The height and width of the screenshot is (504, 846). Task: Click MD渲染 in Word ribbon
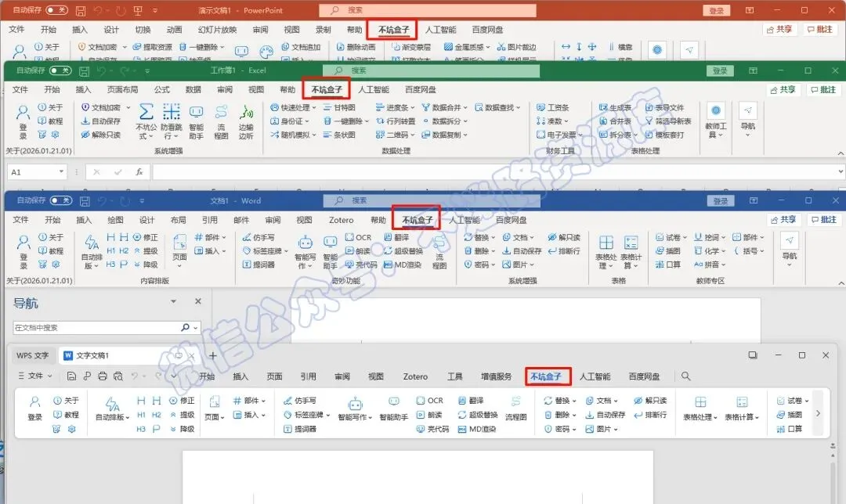[x=403, y=265]
